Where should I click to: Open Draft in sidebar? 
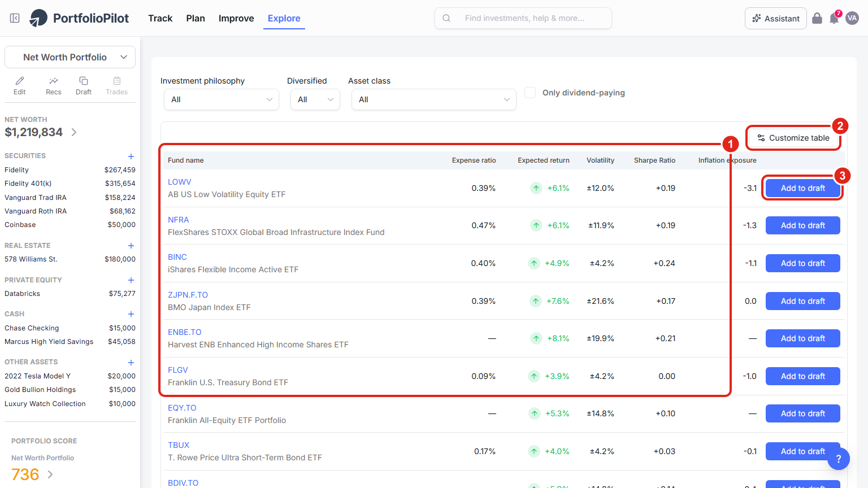click(x=84, y=86)
